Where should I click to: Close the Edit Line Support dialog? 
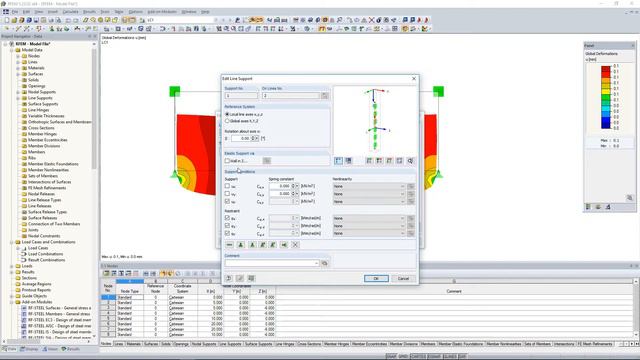pos(414,78)
